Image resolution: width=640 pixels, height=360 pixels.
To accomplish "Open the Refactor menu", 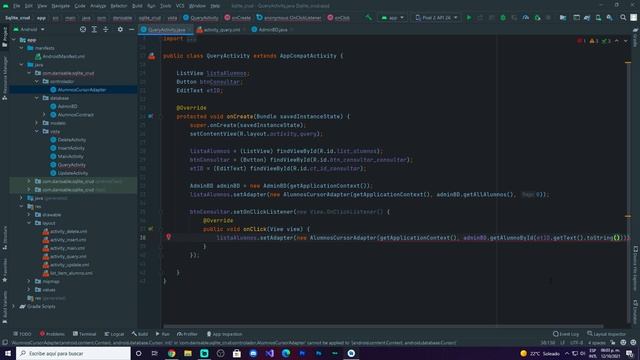I will (x=119, y=6).
